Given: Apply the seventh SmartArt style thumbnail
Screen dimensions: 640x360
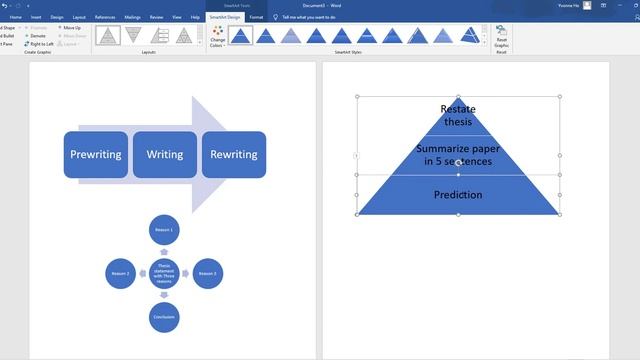Looking at the screenshot, I should pos(392,36).
